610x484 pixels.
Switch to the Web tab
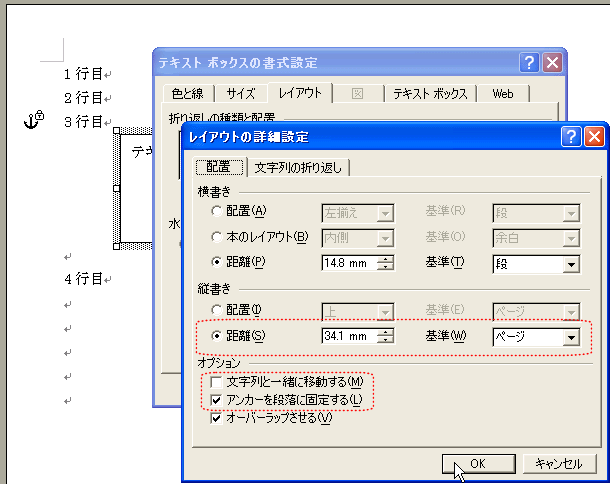click(x=502, y=94)
